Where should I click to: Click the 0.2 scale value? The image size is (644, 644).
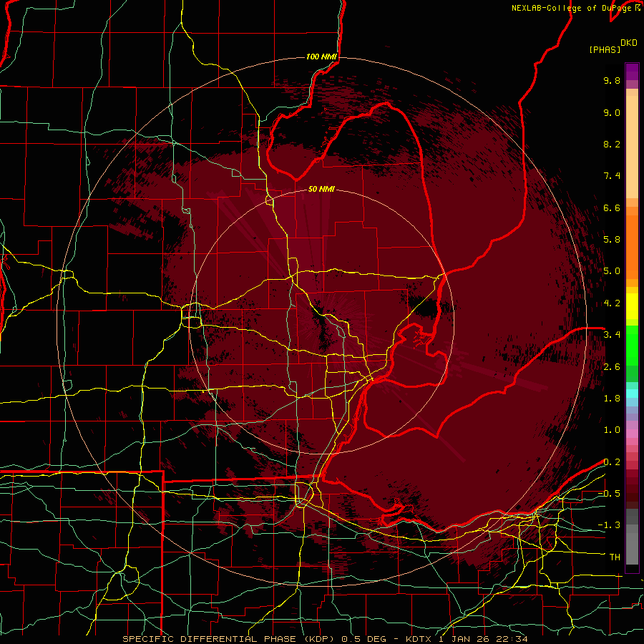(612, 462)
